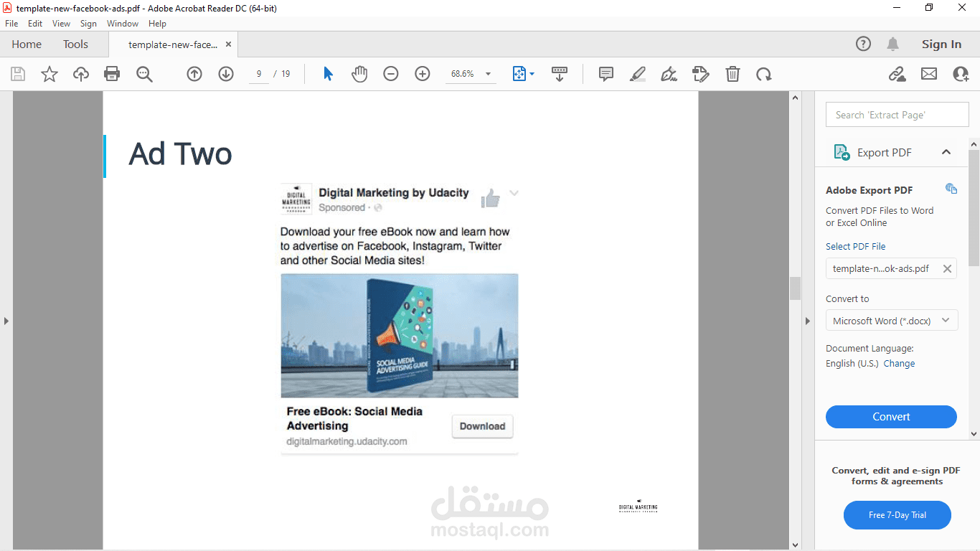The width and height of the screenshot is (980, 551).
Task: Send the file by email envelope icon
Action: [x=929, y=74]
